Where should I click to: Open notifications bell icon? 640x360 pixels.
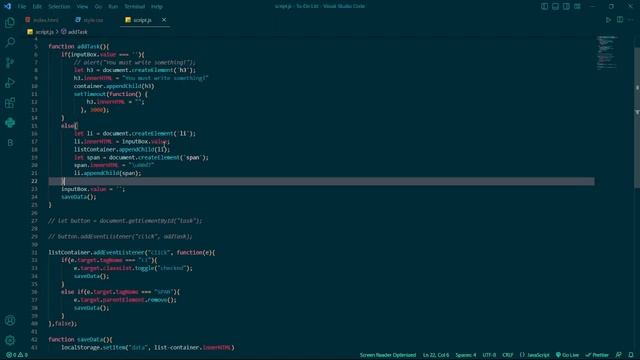[x=631, y=355]
